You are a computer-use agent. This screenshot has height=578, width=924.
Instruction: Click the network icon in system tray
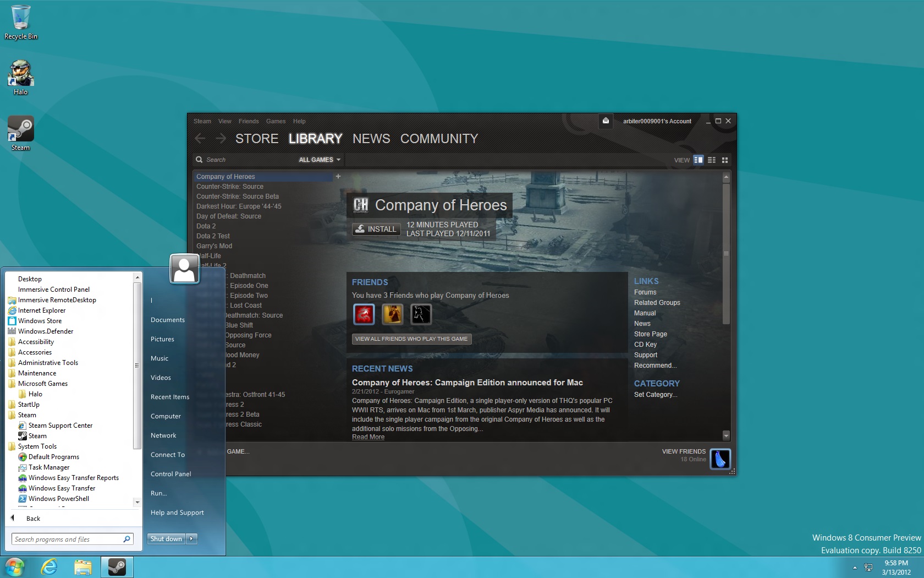868,568
